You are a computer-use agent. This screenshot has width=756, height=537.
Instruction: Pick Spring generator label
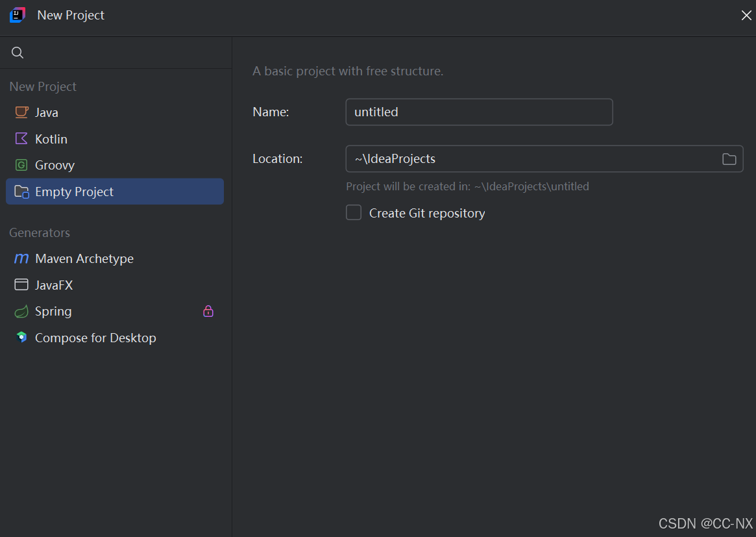53,312
